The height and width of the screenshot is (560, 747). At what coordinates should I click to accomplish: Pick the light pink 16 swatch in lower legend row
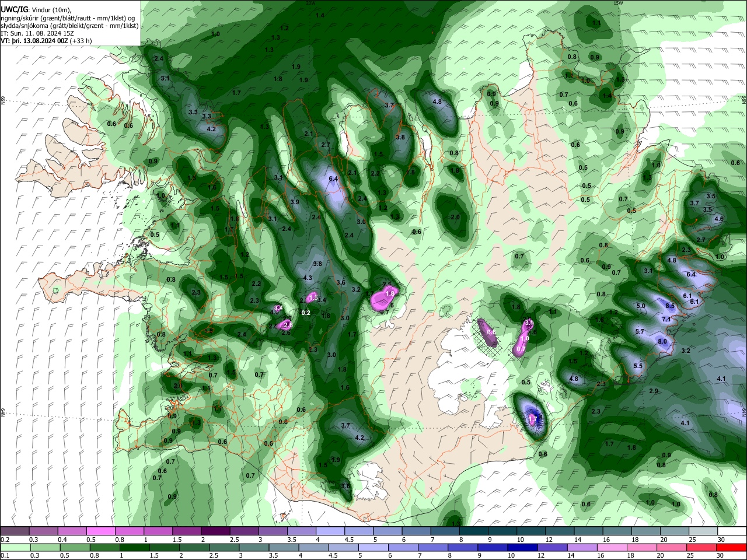point(611,547)
